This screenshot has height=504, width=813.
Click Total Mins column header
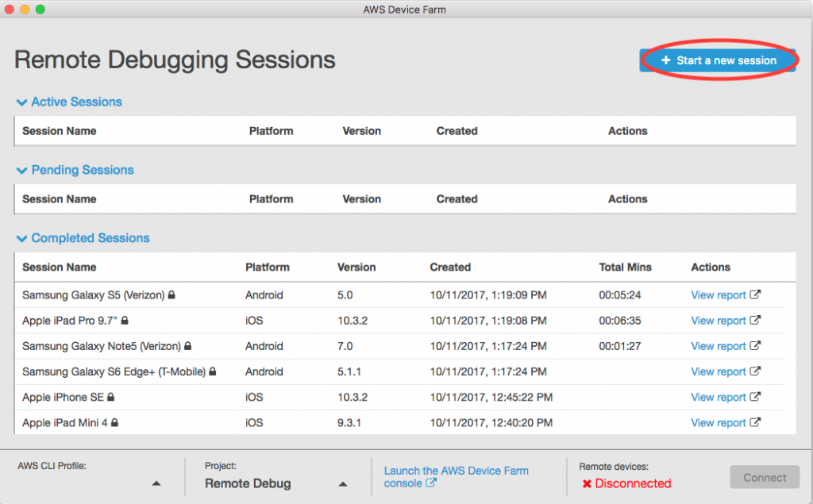coord(626,267)
